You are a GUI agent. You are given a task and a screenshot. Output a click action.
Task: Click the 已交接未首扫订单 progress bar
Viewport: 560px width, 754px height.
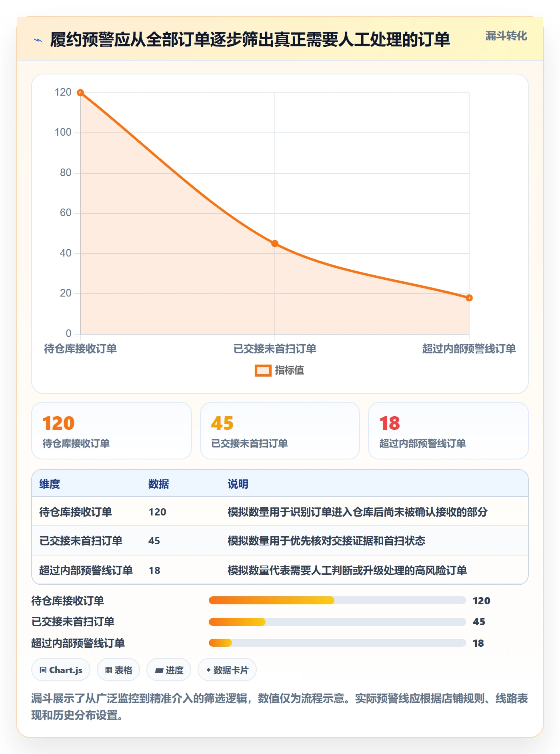(x=337, y=622)
